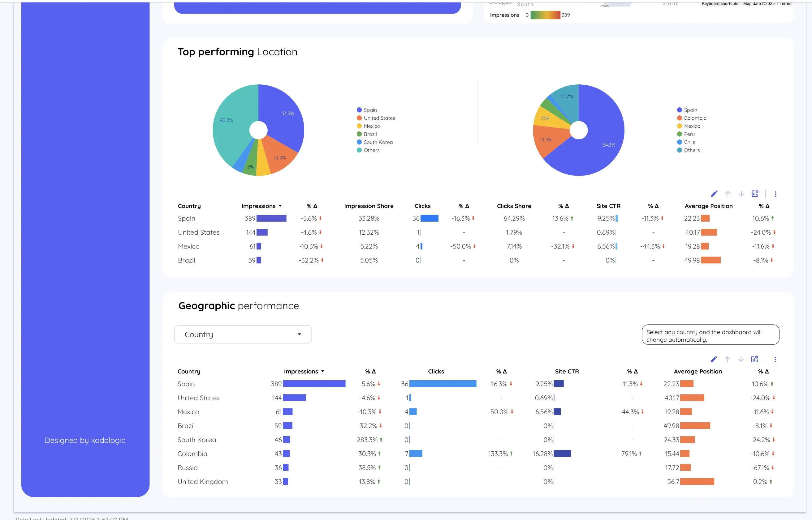Click the pencil edit icon above Geographic performance table
Image resolution: width=812 pixels, height=520 pixels.
(714, 359)
